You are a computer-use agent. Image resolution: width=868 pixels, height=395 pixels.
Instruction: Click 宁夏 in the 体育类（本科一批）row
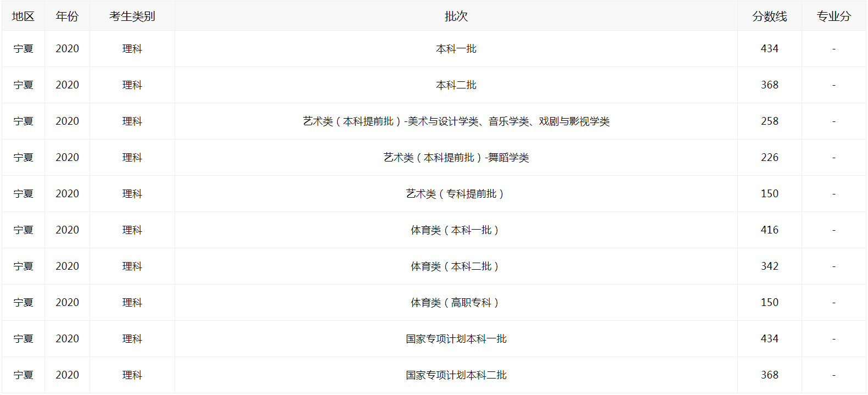click(23, 230)
